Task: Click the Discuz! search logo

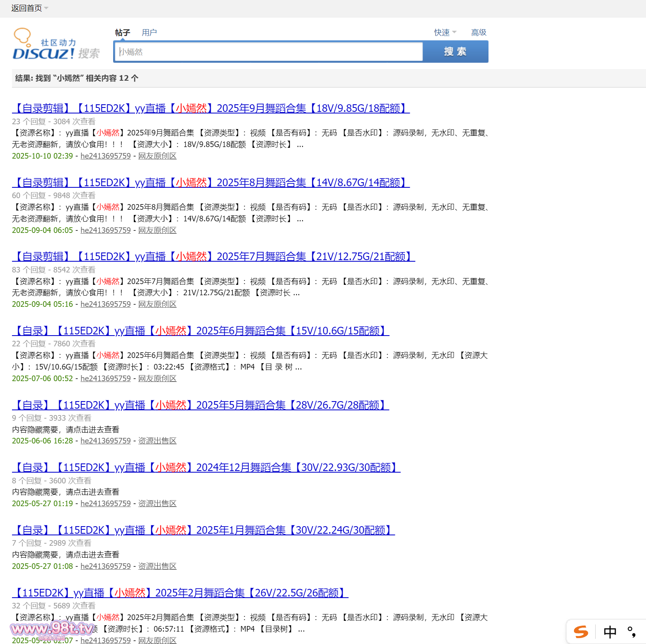Action: click(x=56, y=45)
